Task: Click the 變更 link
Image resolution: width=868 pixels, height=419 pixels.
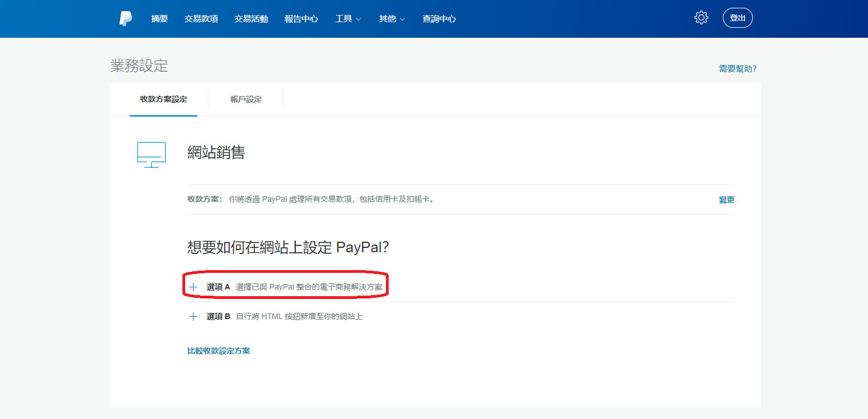Action: [727, 200]
